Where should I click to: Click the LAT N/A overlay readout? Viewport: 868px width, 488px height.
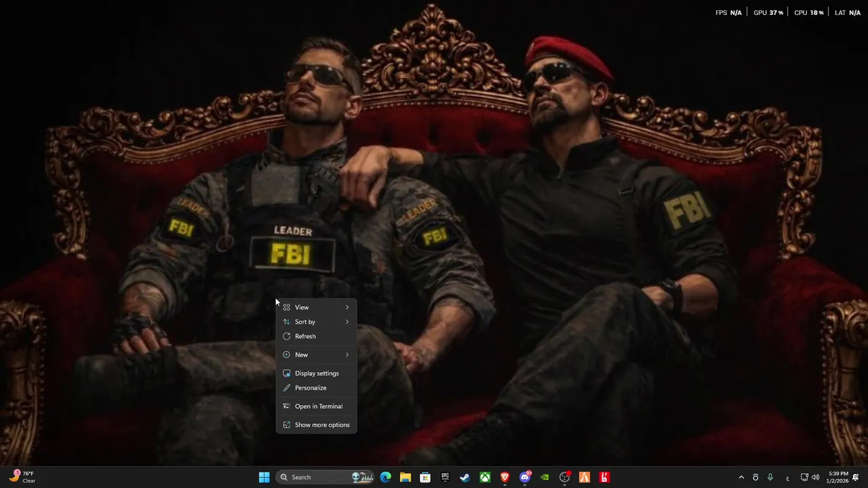(x=848, y=13)
